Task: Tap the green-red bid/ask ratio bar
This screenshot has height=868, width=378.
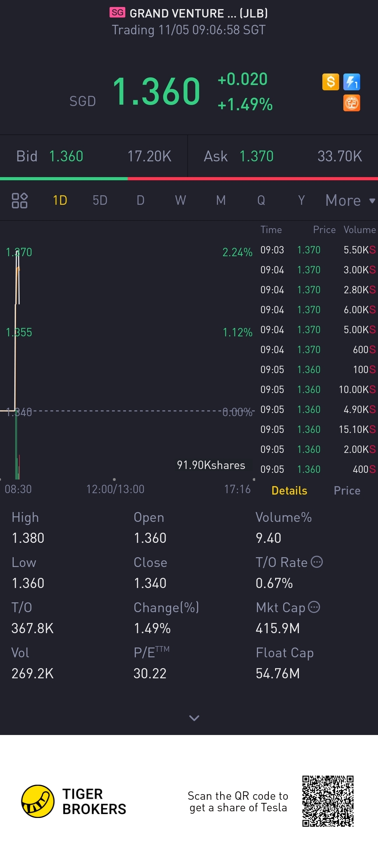Action: tap(189, 179)
